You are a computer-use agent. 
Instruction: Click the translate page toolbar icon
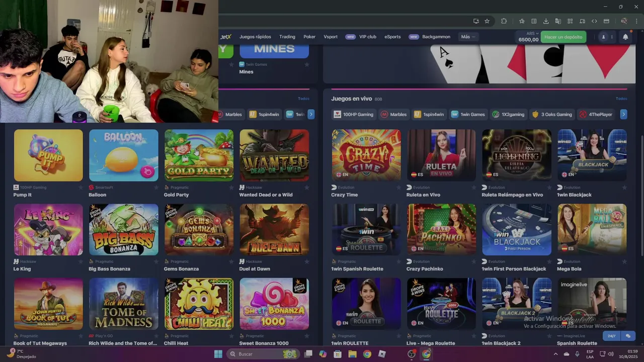click(558, 21)
